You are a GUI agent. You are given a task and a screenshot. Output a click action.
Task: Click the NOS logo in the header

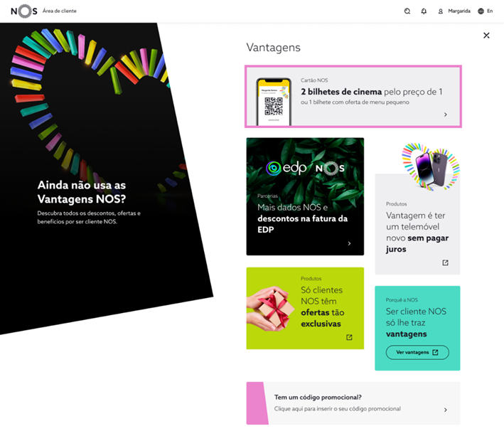pos(24,11)
